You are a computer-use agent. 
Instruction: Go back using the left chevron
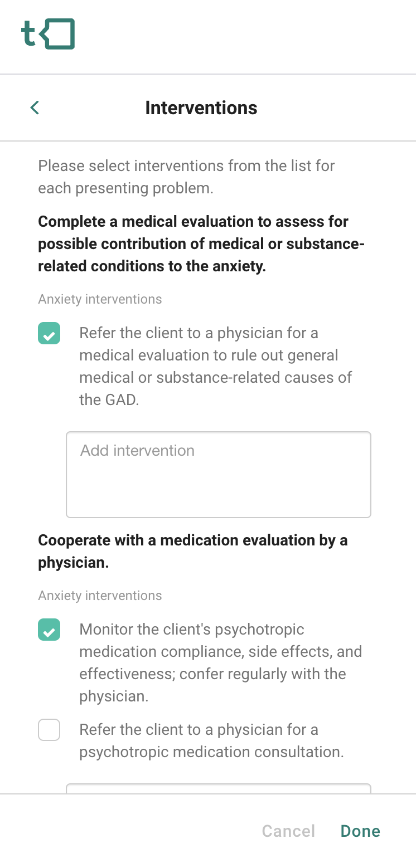tap(35, 108)
